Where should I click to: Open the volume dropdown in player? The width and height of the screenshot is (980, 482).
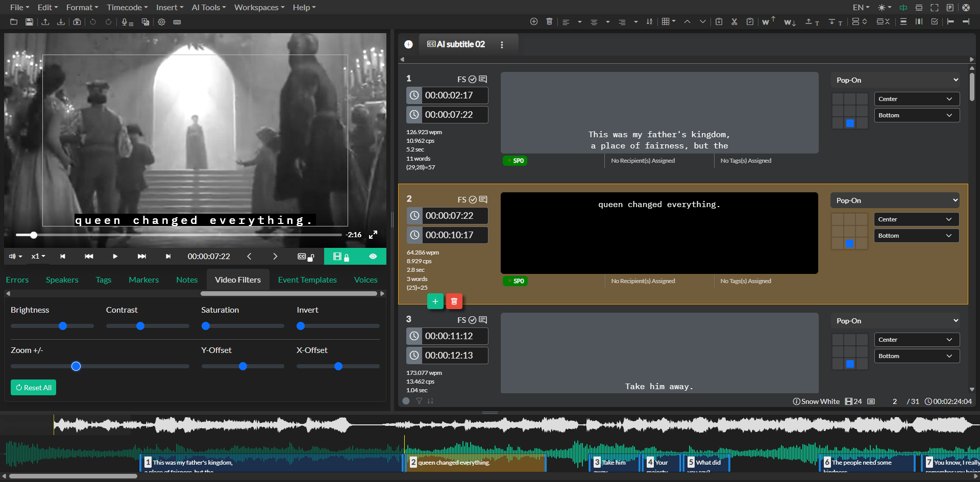pos(15,257)
